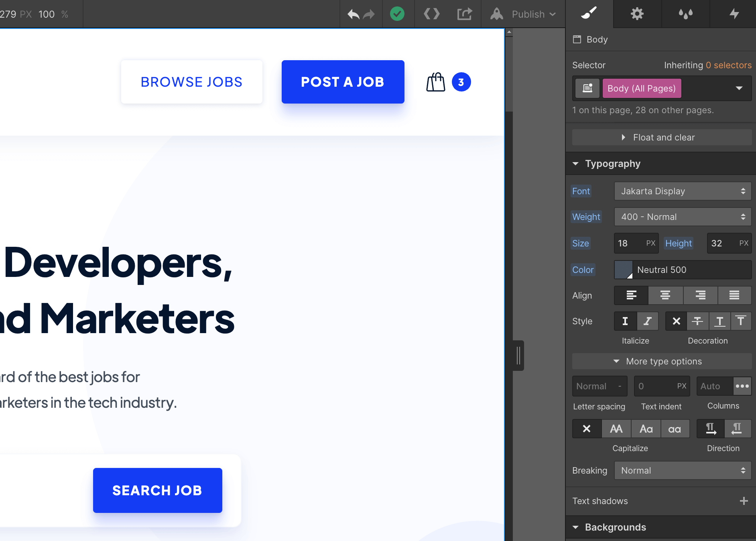Open the code export brackets icon
The image size is (756, 541).
point(432,14)
